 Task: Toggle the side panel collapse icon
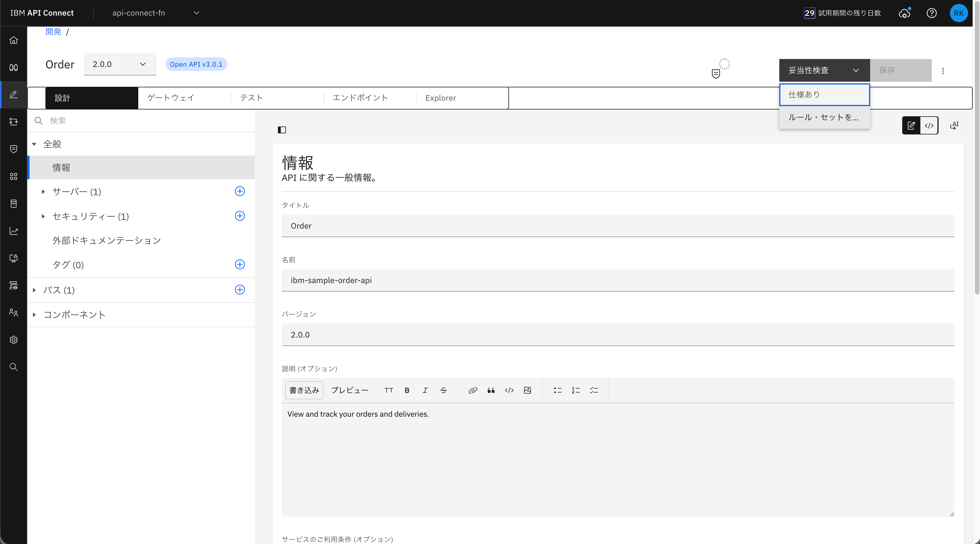282,130
